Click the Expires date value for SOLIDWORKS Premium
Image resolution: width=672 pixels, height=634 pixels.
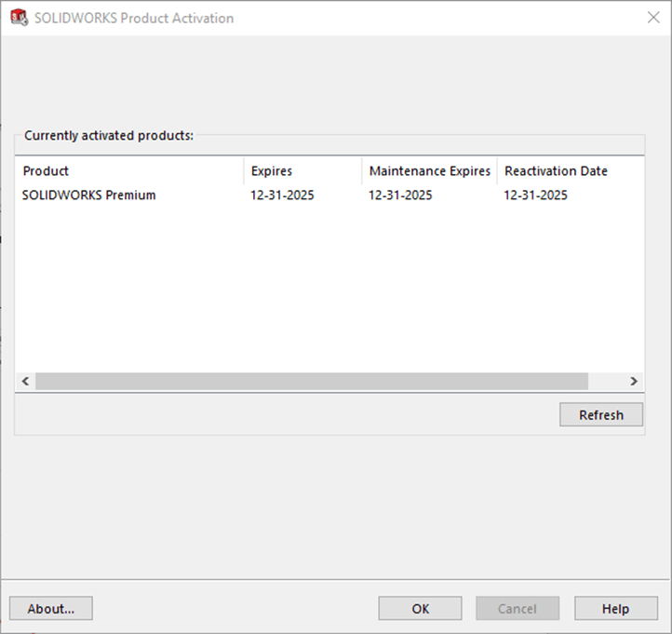coord(282,196)
